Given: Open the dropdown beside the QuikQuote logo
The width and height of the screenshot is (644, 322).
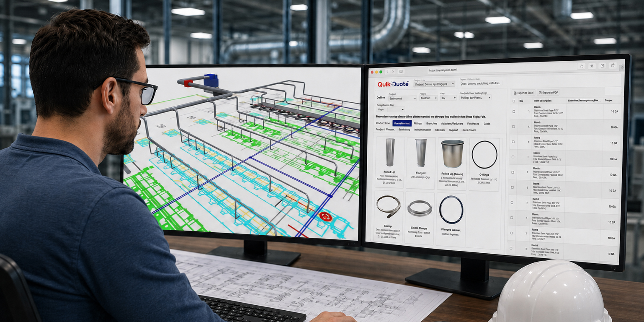Looking at the screenshot, I should [x=434, y=84].
